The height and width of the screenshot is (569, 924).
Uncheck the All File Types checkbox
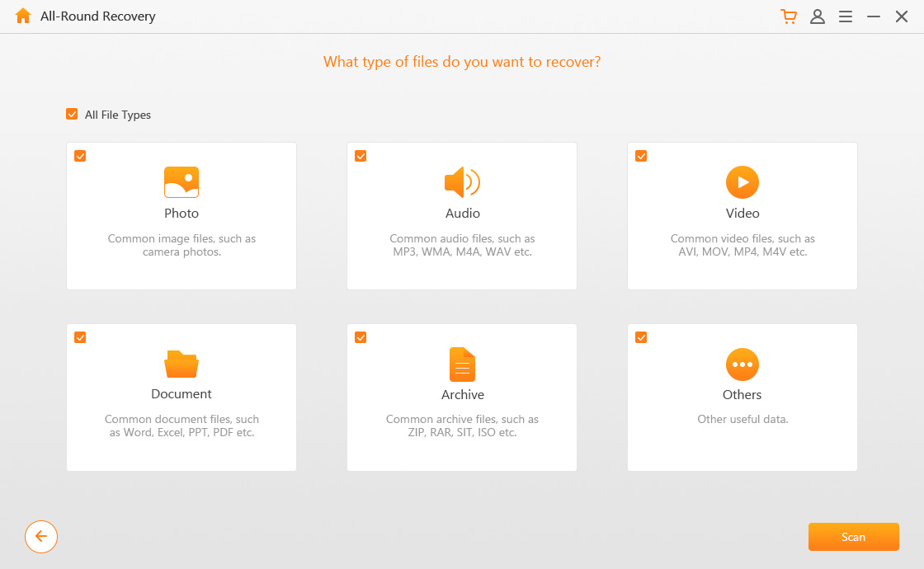click(72, 114)
